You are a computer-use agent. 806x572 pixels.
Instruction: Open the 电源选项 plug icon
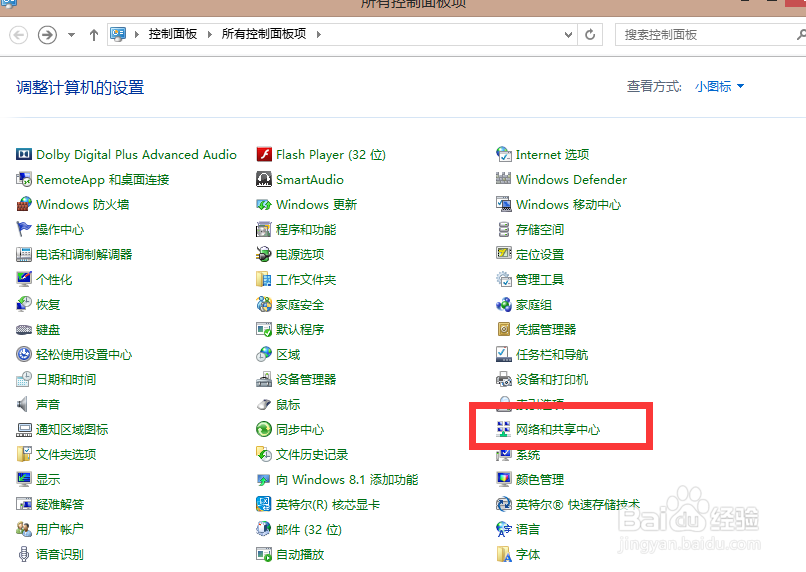click(264, 254)
